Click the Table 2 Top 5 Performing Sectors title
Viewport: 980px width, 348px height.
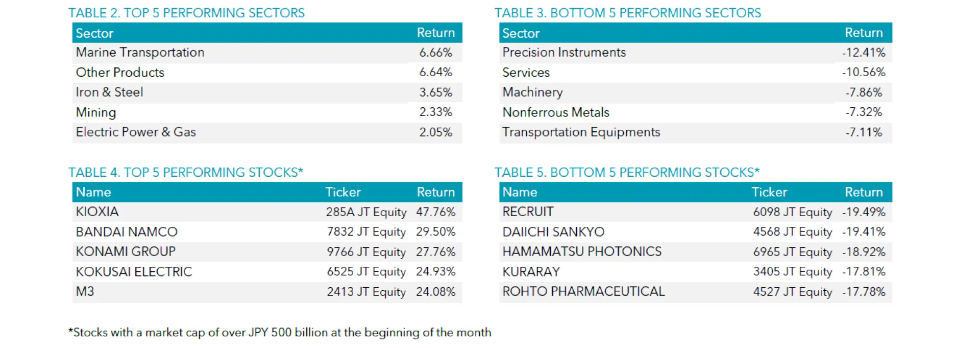coord(186,13)
